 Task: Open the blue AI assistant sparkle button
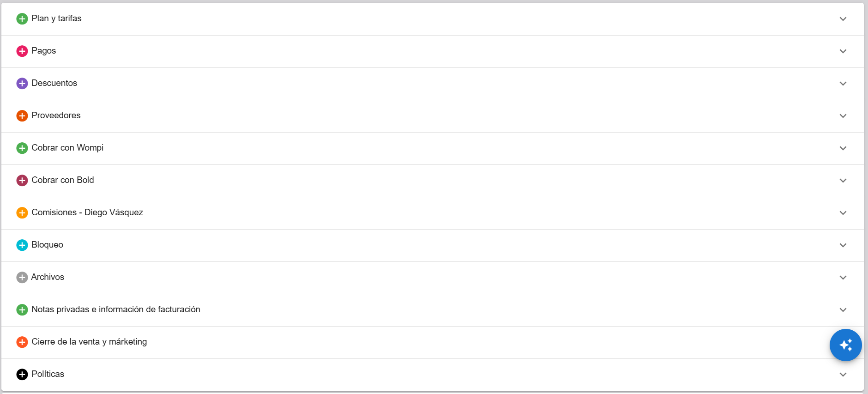(x=846, y=345)
